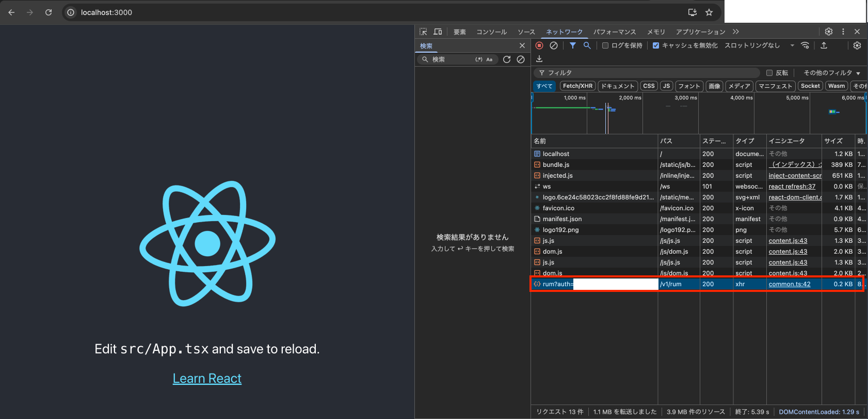Select the favicon.ico request row
This screenshot has height=419, width=868.
click(698, 208)
